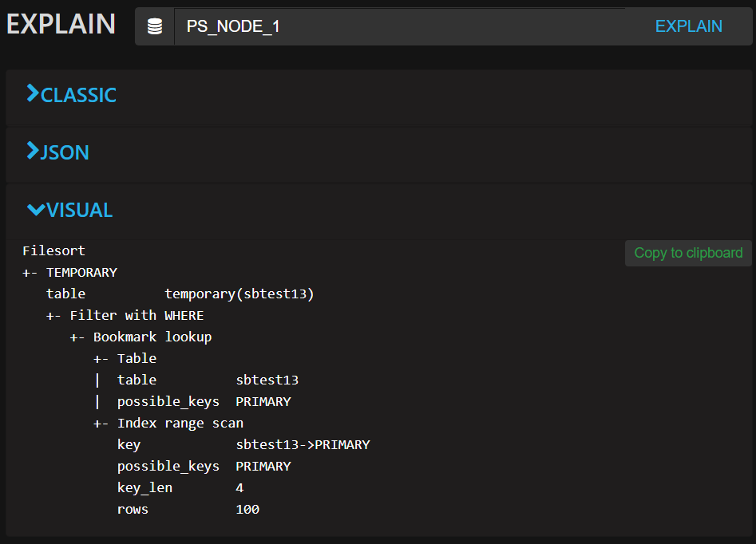Click the database stack icon
Image resolution: width=756 pixels, height=544 pixels.
(x=155, y=26)
